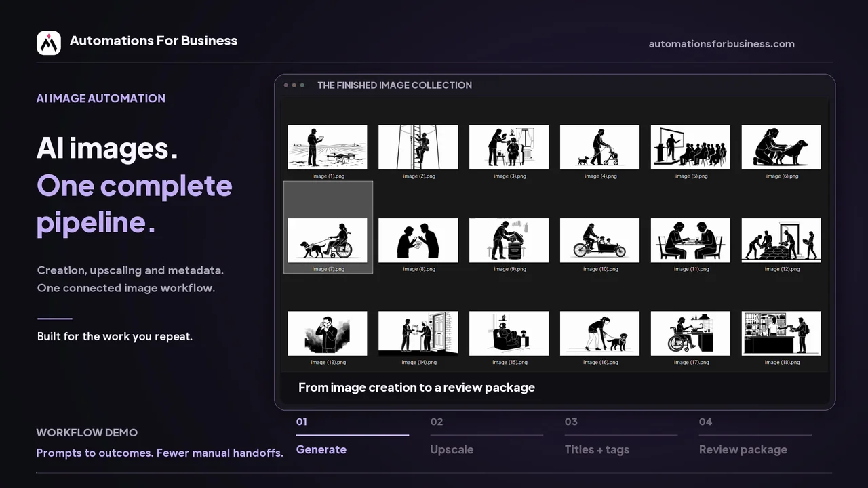The width and height of the screenshot is (868, 488).
Task: Click the "One complete pipeline." headline
Action: pyautogui.click(x=134, y=203)
